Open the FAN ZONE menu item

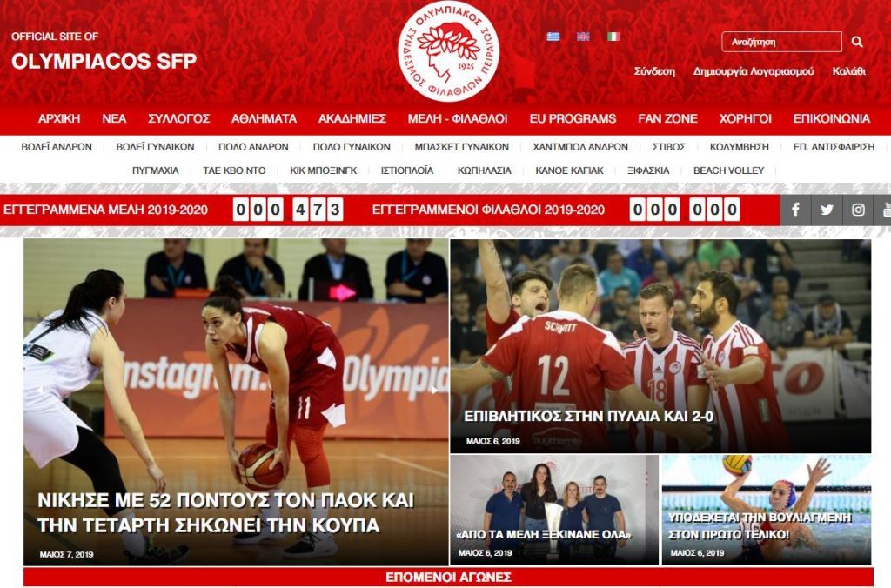pos(667,117)
